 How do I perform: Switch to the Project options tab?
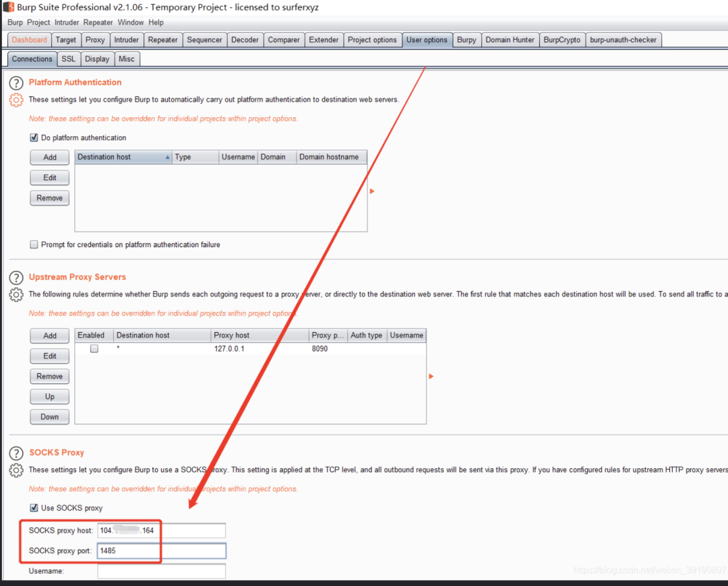point(372,40)
